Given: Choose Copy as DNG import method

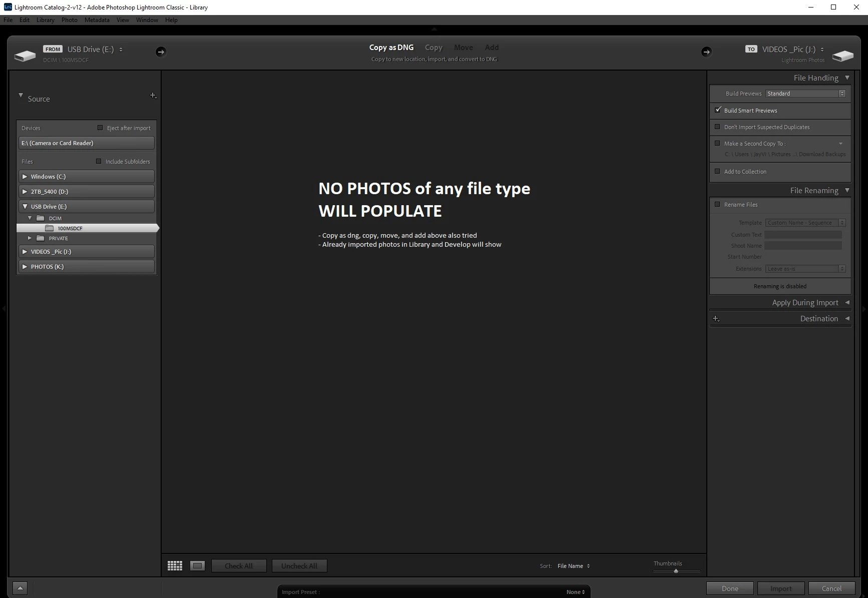Looking at the screenshot, I should pyautogui.click(x=391, y=48).
